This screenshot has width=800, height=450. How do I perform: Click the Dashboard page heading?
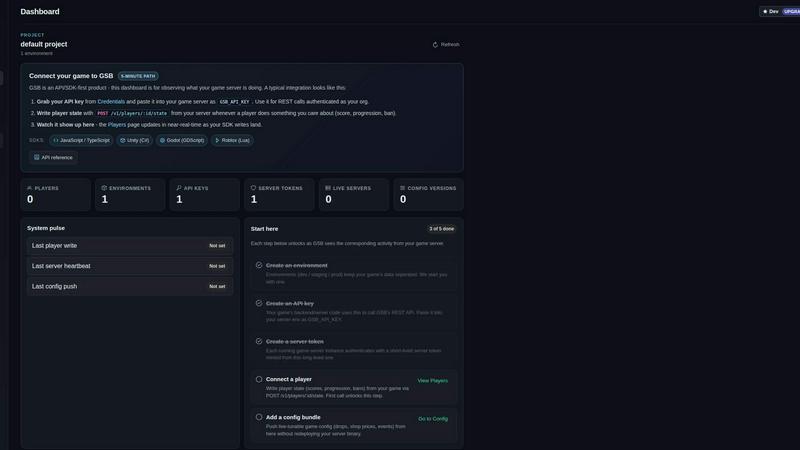[40, 11]
